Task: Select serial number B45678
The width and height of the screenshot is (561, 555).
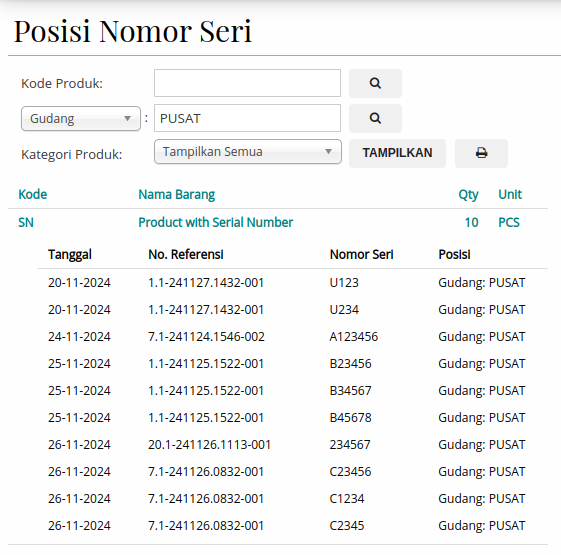Action: (x=350, y=418)
